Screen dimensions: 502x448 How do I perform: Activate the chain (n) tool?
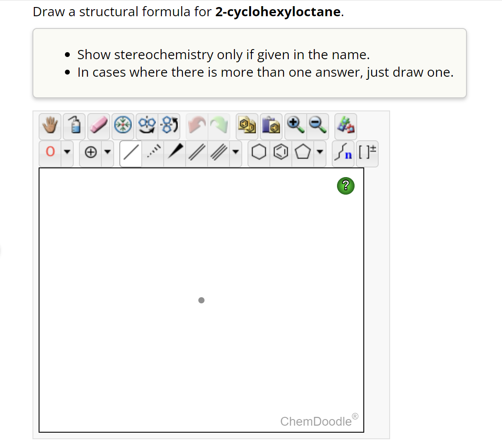pyautogui.click(x=344, y=153)
